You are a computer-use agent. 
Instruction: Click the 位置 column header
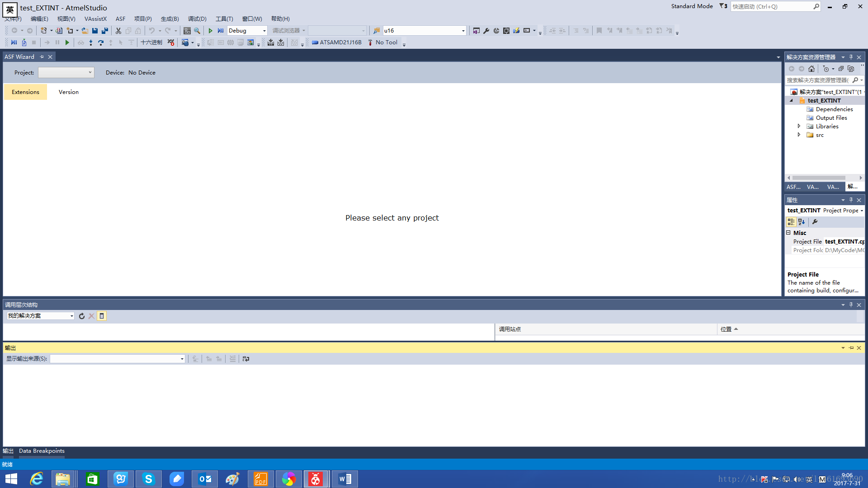click(x=791, y=329)
